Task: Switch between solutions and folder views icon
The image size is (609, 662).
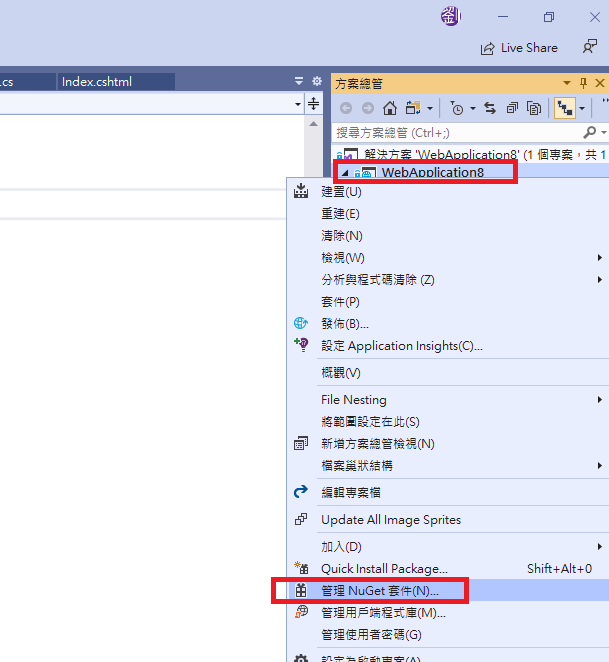Action: (413, 109)
